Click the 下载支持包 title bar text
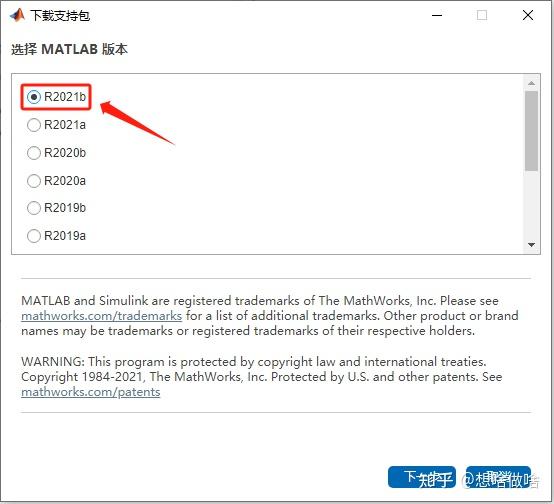This screenshot has width=554, height=504. [x=60, y=16]
